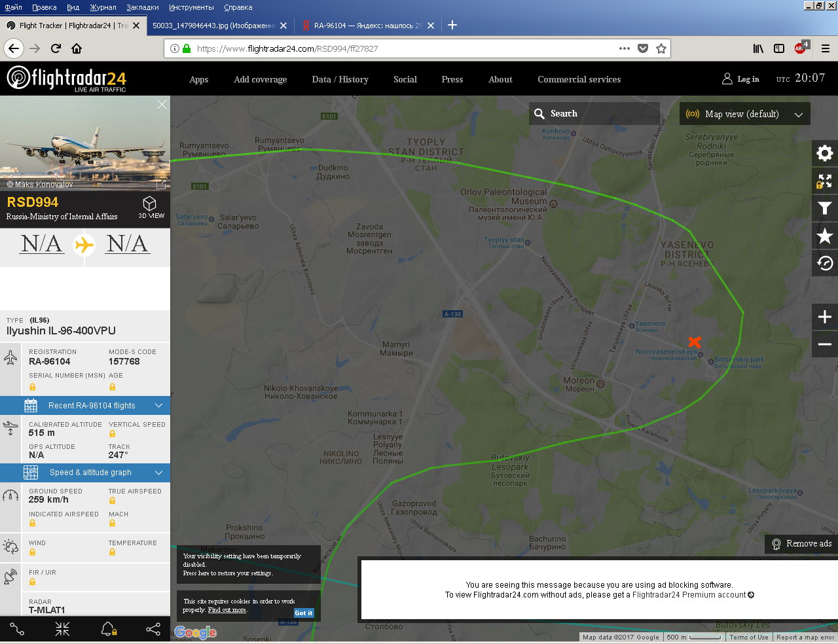
Task: Open the Map view (default) dropdown
Action: [x=744, y=114]
